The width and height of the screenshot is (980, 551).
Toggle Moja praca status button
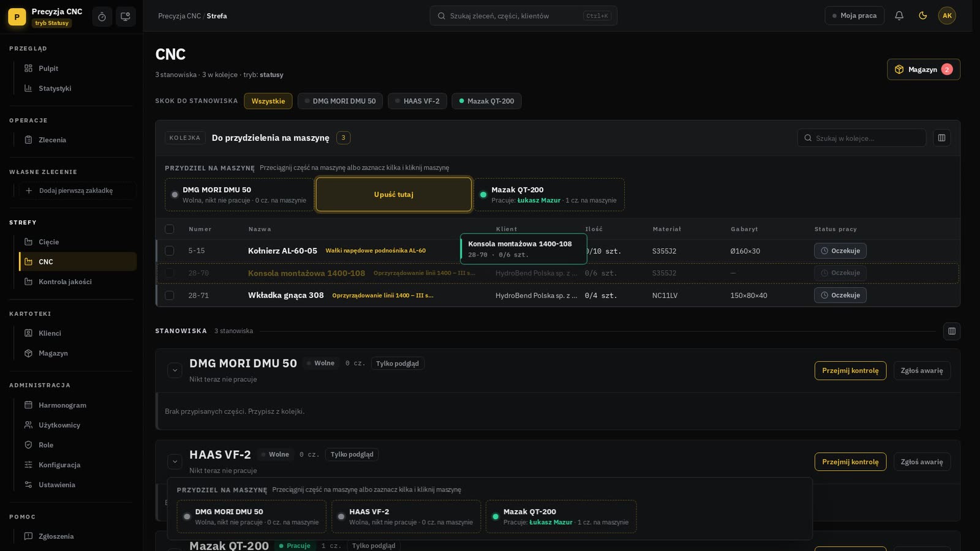click(x=854, y=16)
